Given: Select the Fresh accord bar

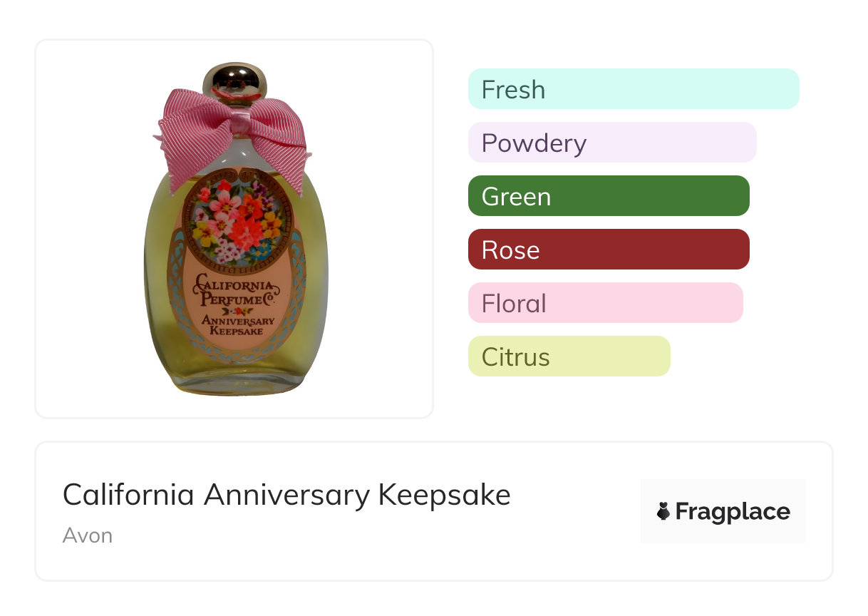Looking at the screenshot, I should [x=634, y=89].
